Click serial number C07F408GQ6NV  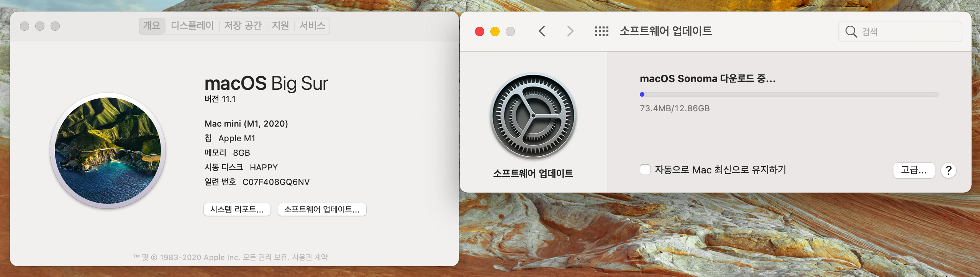276,182
